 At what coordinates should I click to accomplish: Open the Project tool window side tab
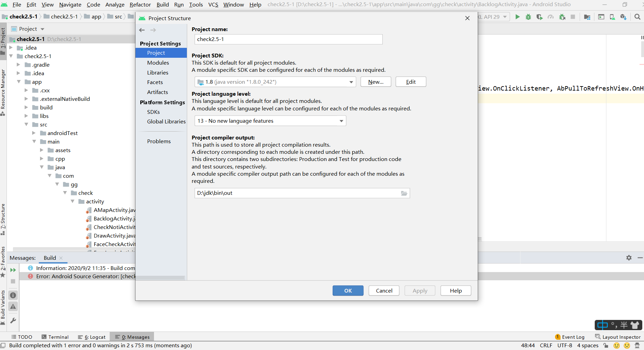point(3,41)
